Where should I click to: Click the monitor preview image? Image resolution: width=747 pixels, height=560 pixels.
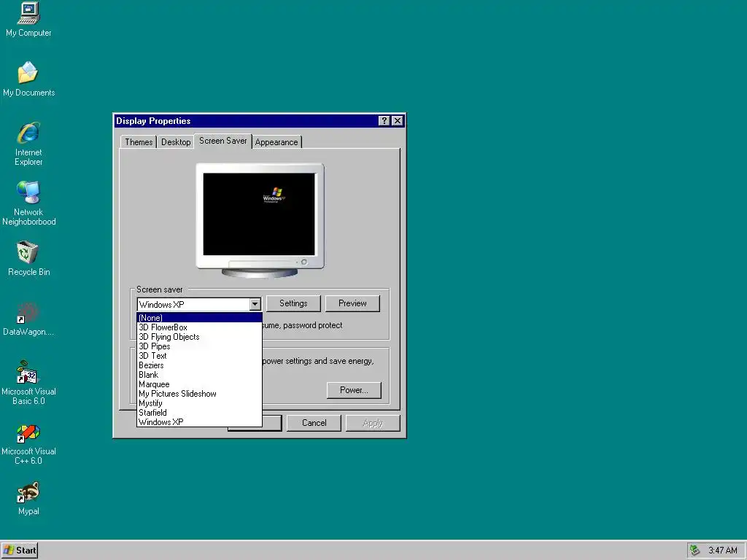coord(260,220)
